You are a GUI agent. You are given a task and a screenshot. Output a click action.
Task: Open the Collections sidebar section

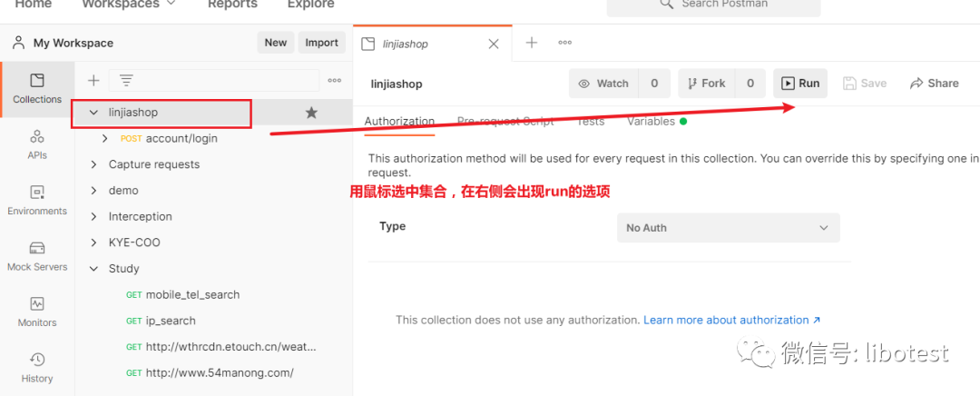coord(37,89)
